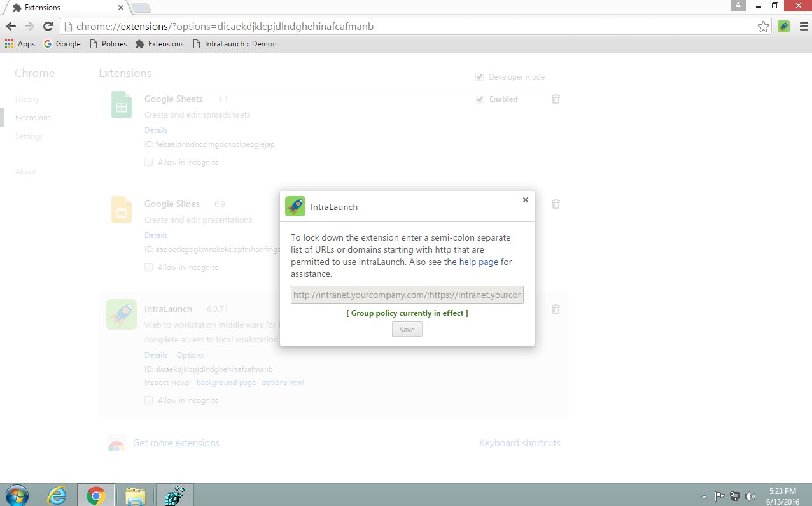Click the address bar URL field
This screenshot has height=506, width=812.
[407, 27]
